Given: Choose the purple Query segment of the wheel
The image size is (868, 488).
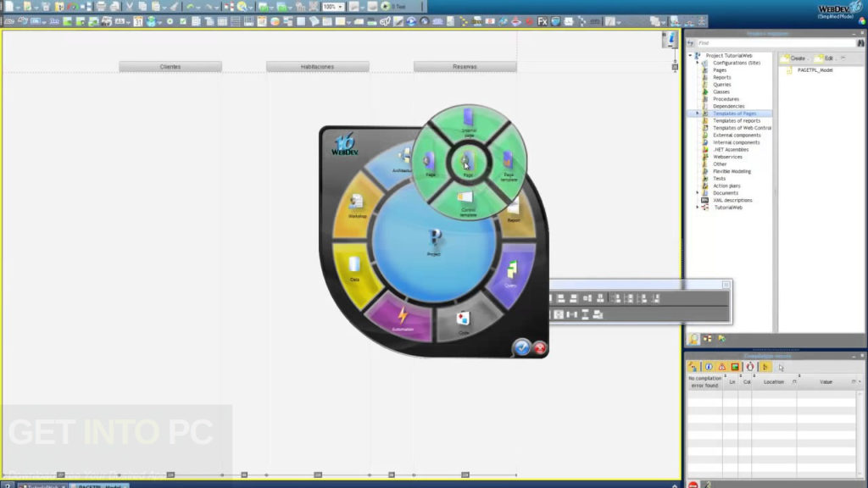Looking at the screenshot, I should (x=510, y=274).
